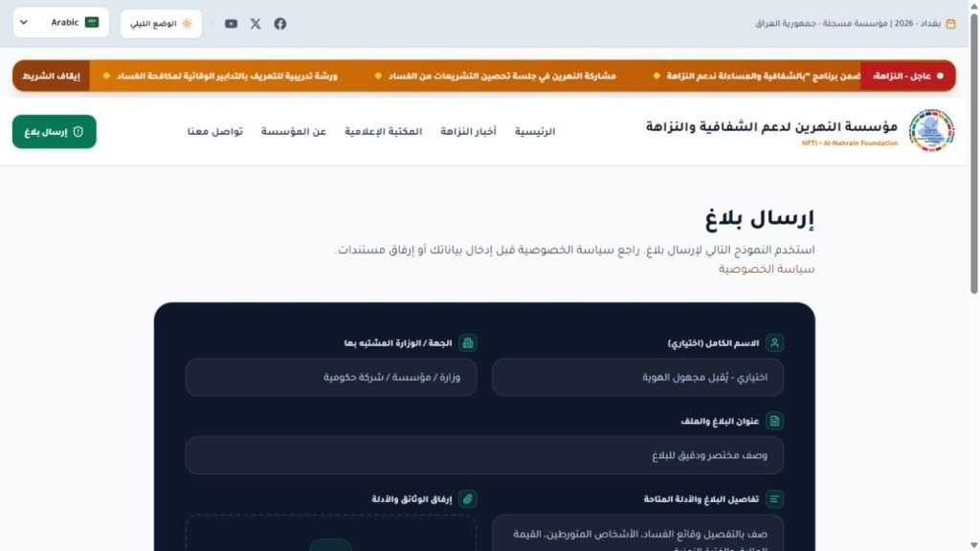Click the report details textarea

pyautogui.click(x=637, y=533)
